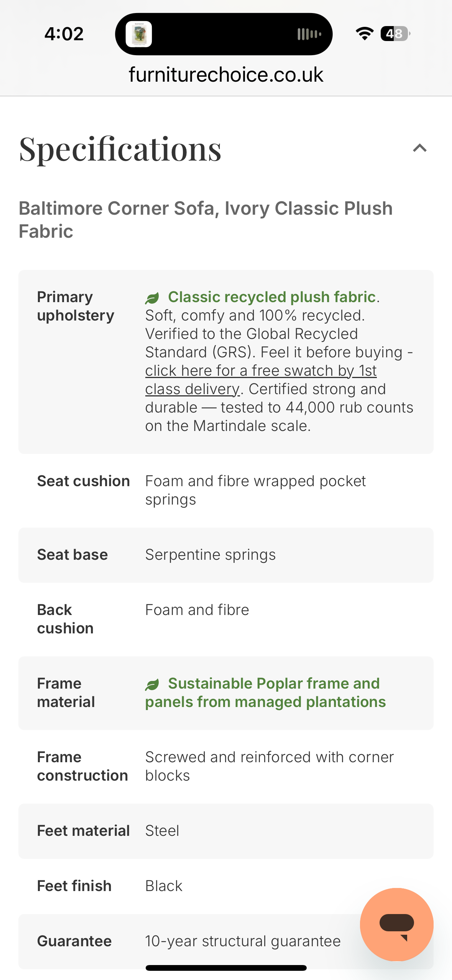Image resolution: width=452 pixels, height=980 pixels.
Task: Collapse the Specifications section chevron
Action: [420, 148]
